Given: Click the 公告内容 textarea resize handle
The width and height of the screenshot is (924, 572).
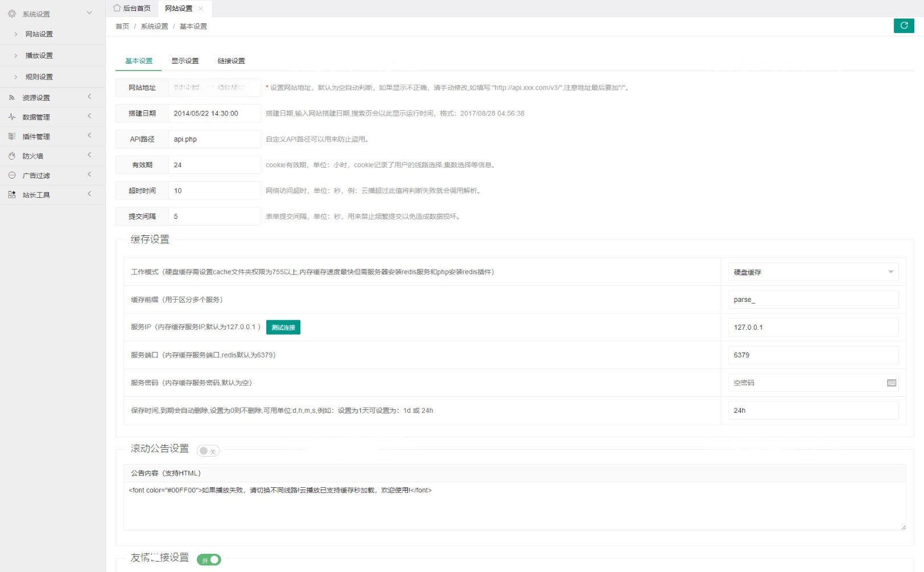Looking at the screenshot, I should click(903, 527).
